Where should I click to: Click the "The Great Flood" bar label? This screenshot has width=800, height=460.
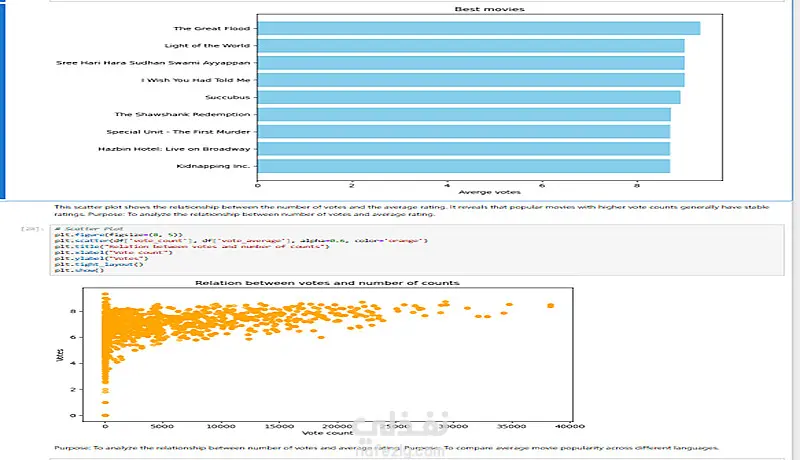point(212,29)
